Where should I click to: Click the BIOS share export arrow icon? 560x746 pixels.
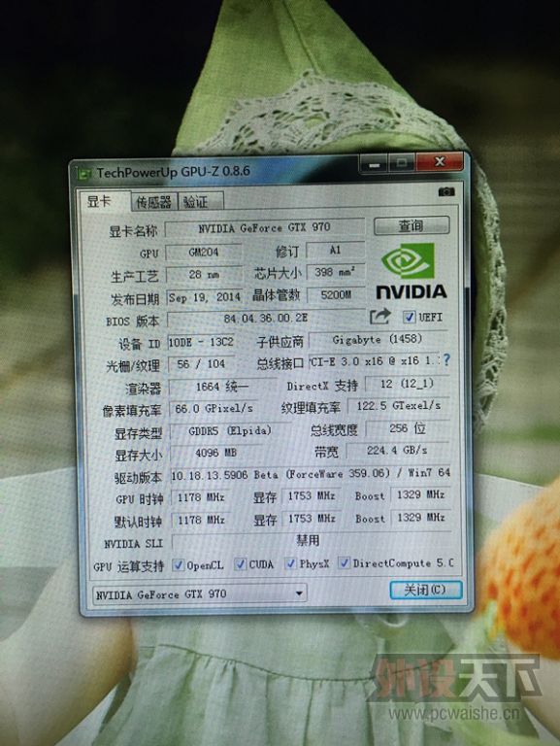pyautogui.click(x=379, y=316)
